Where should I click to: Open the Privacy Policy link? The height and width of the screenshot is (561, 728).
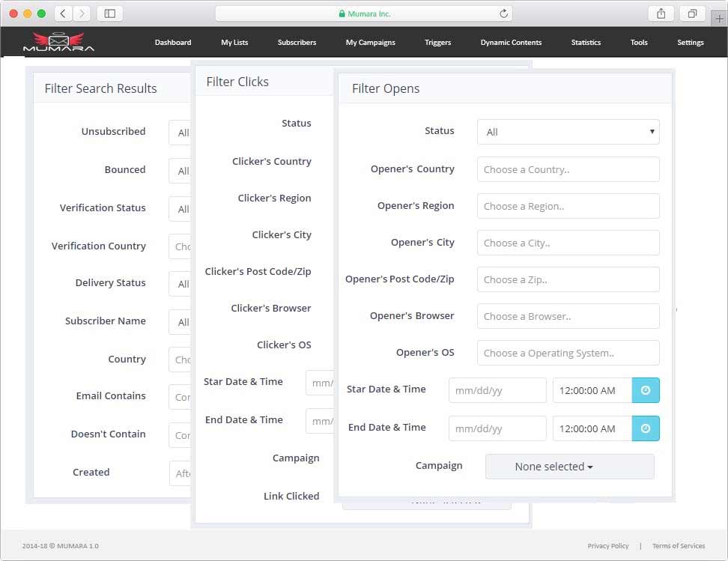[608, 546]
